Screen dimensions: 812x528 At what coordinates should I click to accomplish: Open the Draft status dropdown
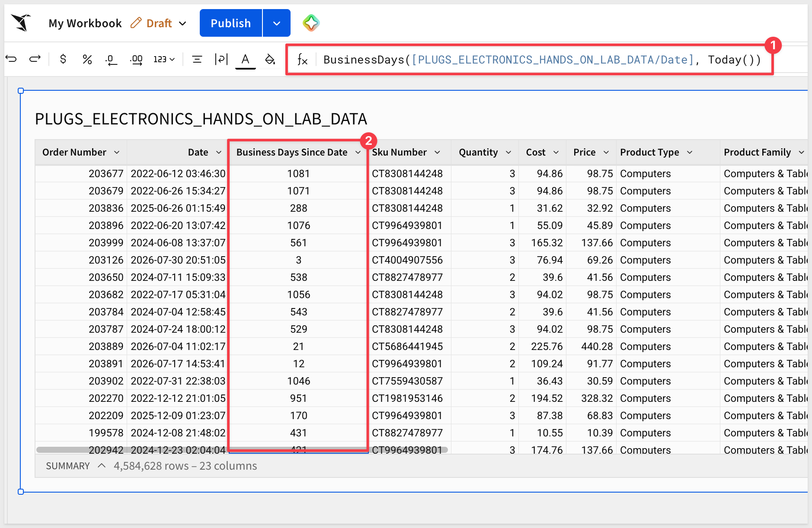tap(182, 23)
